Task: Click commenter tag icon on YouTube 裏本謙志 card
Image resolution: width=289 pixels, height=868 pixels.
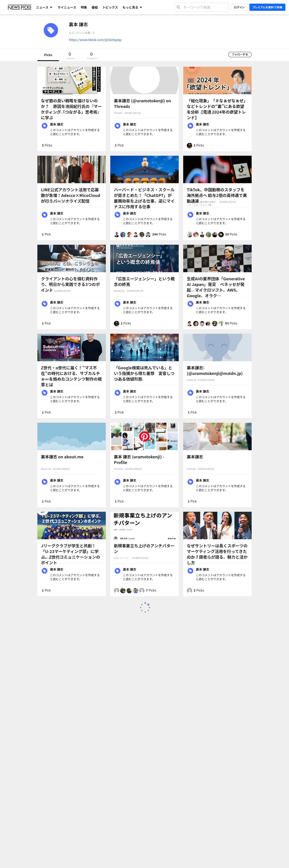Action: click(190, 482)
